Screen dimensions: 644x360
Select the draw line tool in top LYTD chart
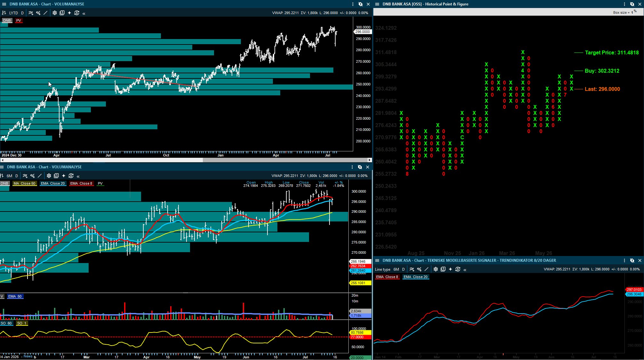(x=45, y=13)
